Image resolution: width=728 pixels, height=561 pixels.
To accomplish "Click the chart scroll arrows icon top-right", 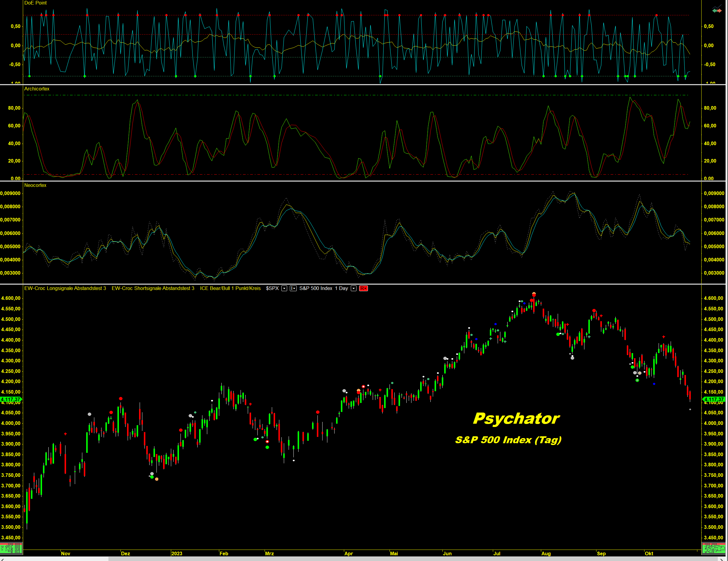I will point(717,10).
